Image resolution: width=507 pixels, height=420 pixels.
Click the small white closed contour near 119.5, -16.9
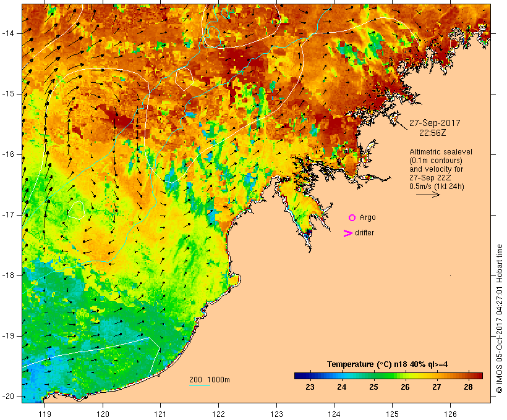(x=77, y=210)
